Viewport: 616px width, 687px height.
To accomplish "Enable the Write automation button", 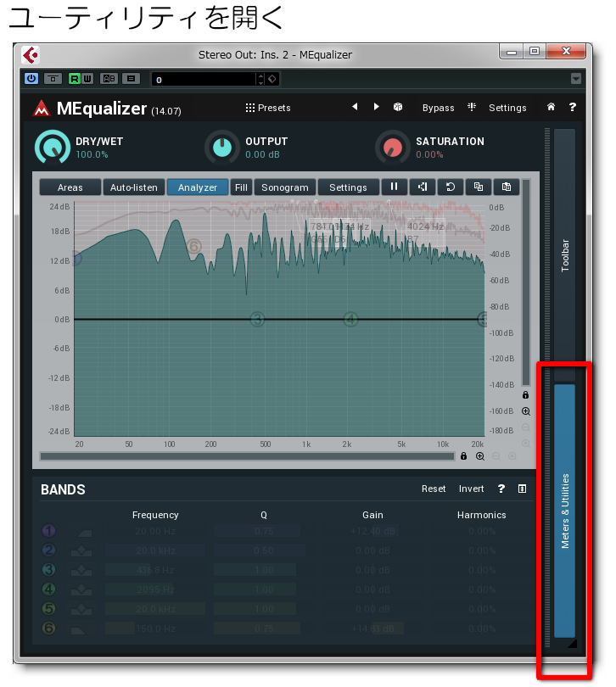I will pos(87,78).
